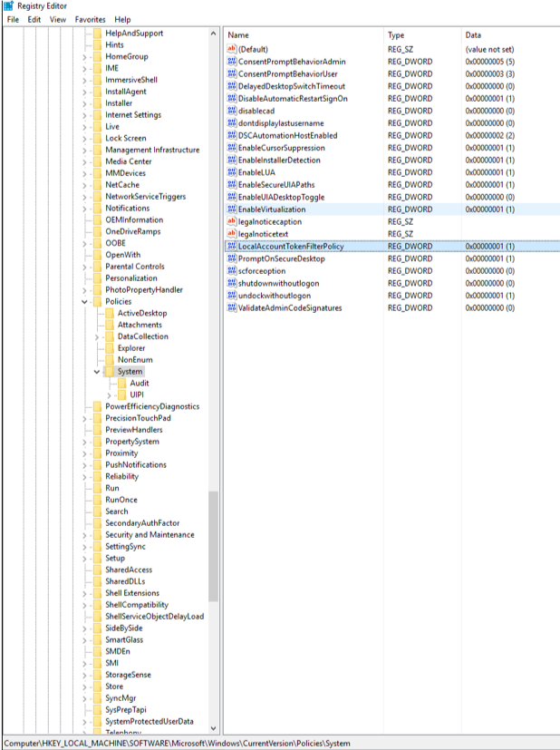The image size is (560, 750).
Task: Select the ActiveDesktop key in tree
Action: click(142, 313)
